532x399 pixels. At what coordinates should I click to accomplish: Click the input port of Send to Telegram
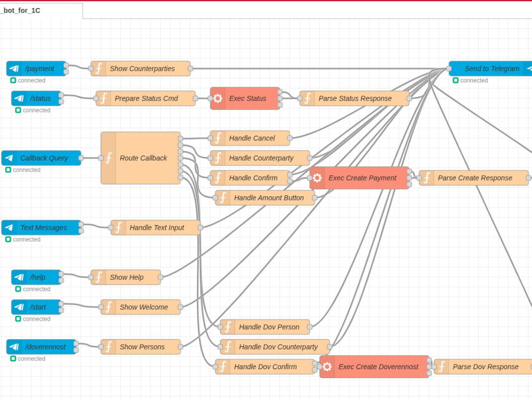449,69
